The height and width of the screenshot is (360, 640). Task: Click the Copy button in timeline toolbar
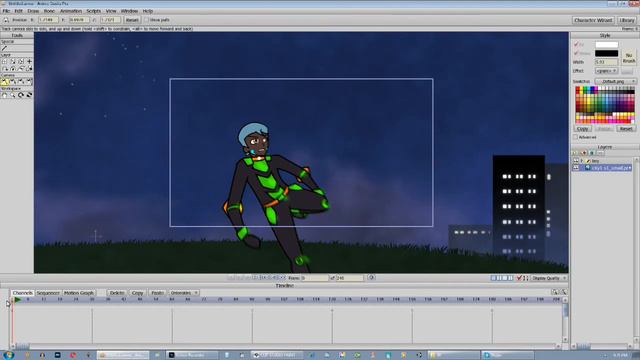(x=138, y=293)
